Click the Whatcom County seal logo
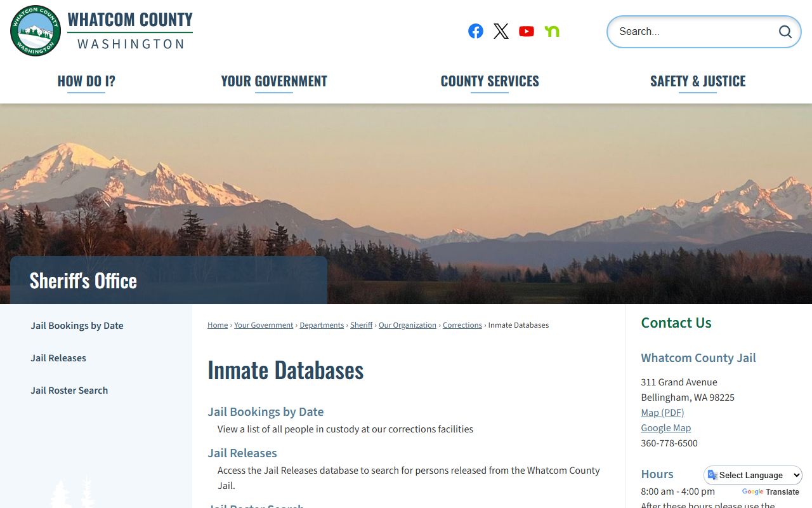 (x=36, y=30)
